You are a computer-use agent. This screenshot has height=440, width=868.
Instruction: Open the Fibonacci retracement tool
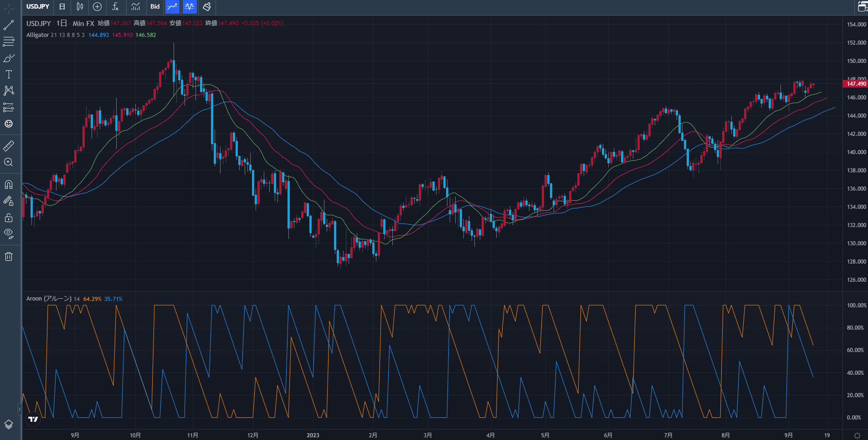[x=9, y=42]
